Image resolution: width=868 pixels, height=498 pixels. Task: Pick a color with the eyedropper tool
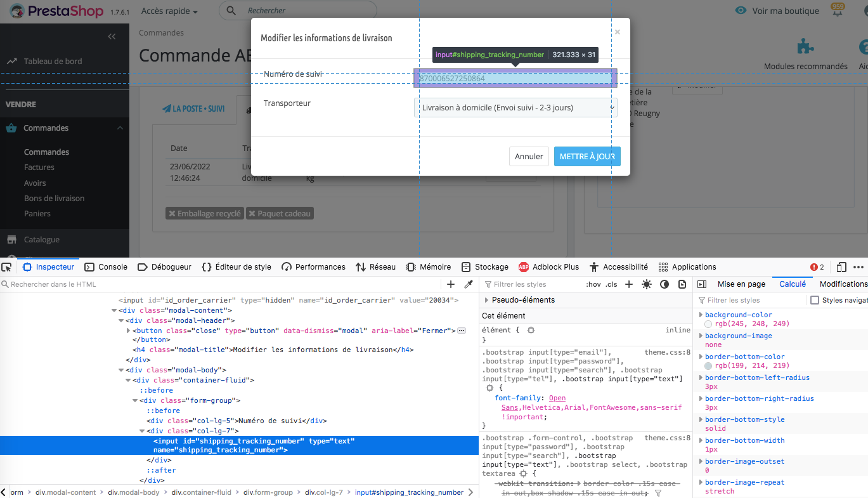tap(469, 284)
